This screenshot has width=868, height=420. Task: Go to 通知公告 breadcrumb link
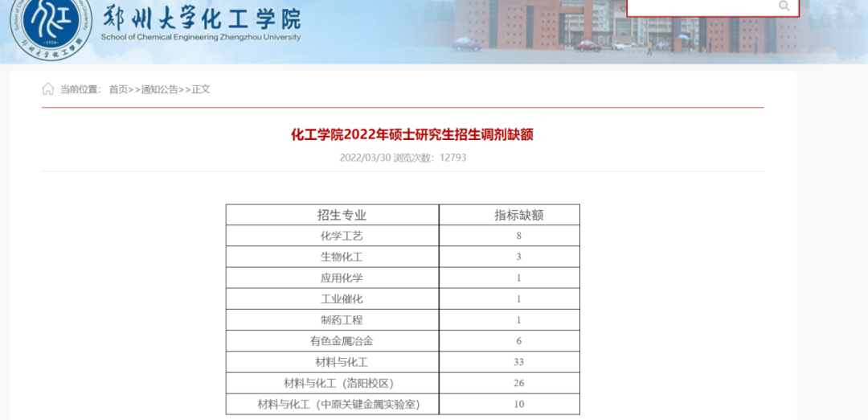[159, 89]
